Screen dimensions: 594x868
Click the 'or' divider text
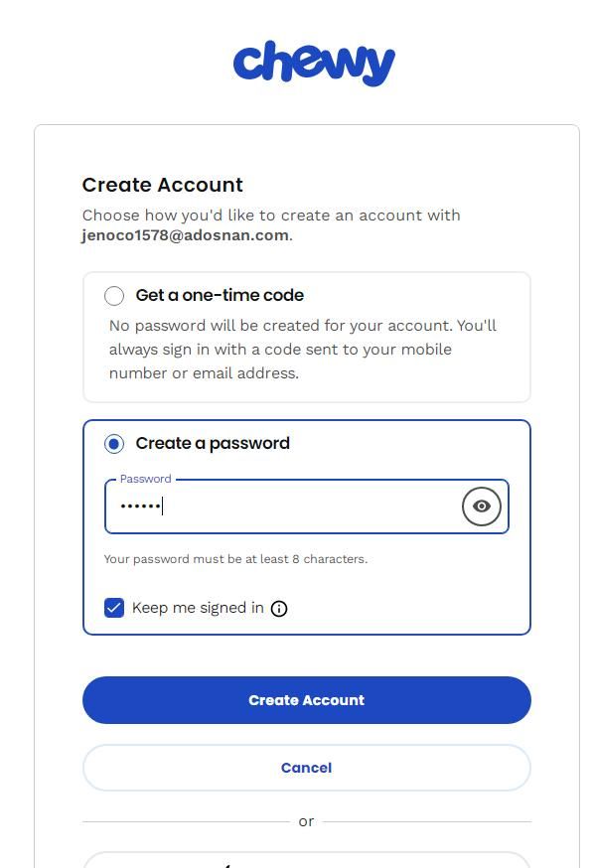[x=306, y=821]
